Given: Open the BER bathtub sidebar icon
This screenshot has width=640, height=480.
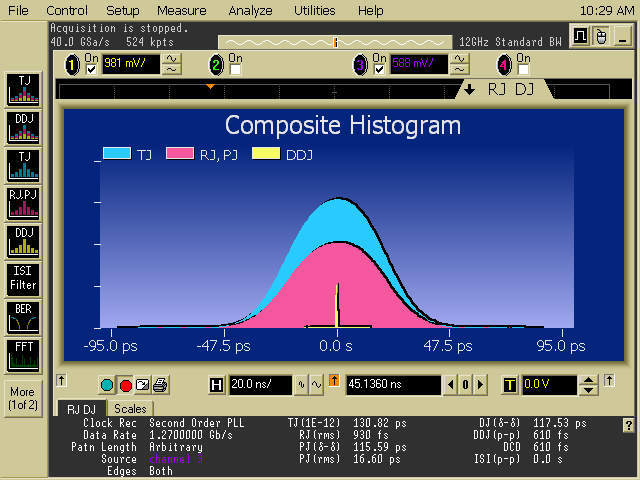Looking at the screenshot, I should 22,316.
